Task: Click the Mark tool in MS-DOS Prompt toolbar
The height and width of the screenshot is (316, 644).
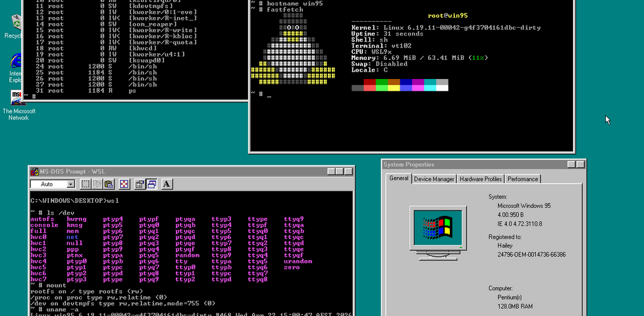Action: pos(86,184)
